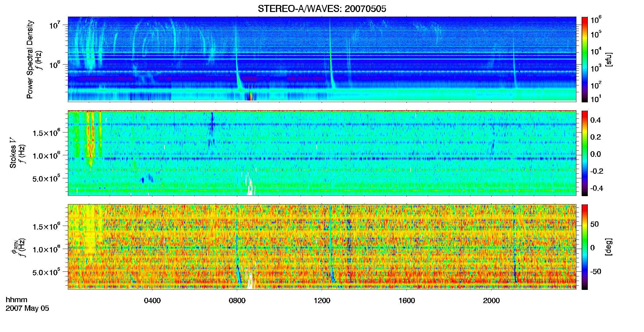
Task: Click the 50 value on degrees color bar
Action: (595, 224)
